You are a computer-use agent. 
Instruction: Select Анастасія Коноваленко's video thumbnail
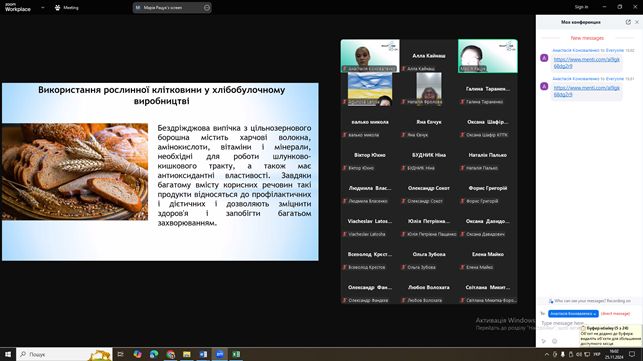click(x=370, y=56)
